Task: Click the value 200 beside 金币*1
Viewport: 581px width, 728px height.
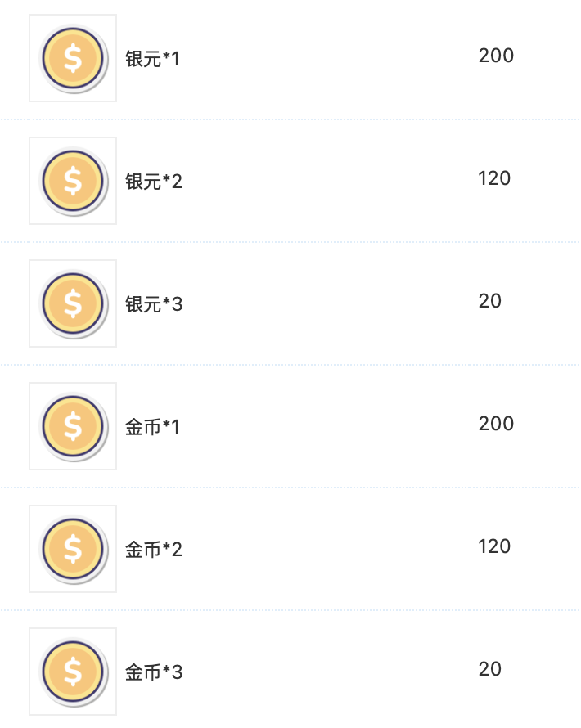Action: (x=495, y=424)
